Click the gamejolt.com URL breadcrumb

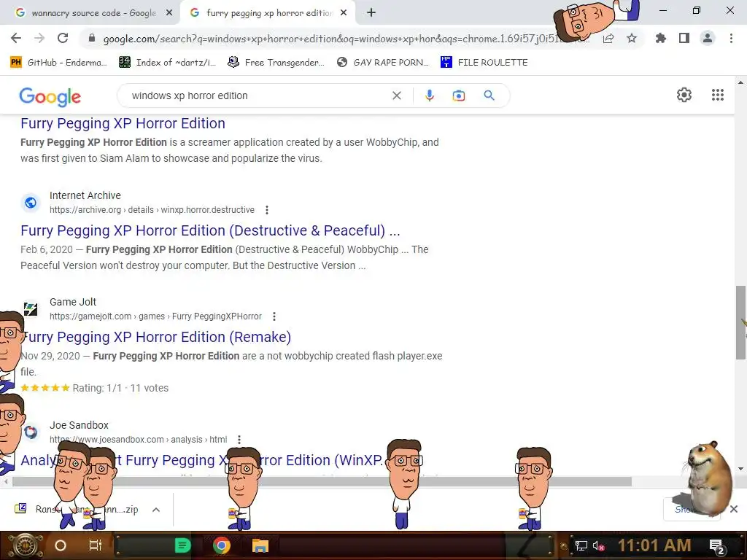[156, 316]
